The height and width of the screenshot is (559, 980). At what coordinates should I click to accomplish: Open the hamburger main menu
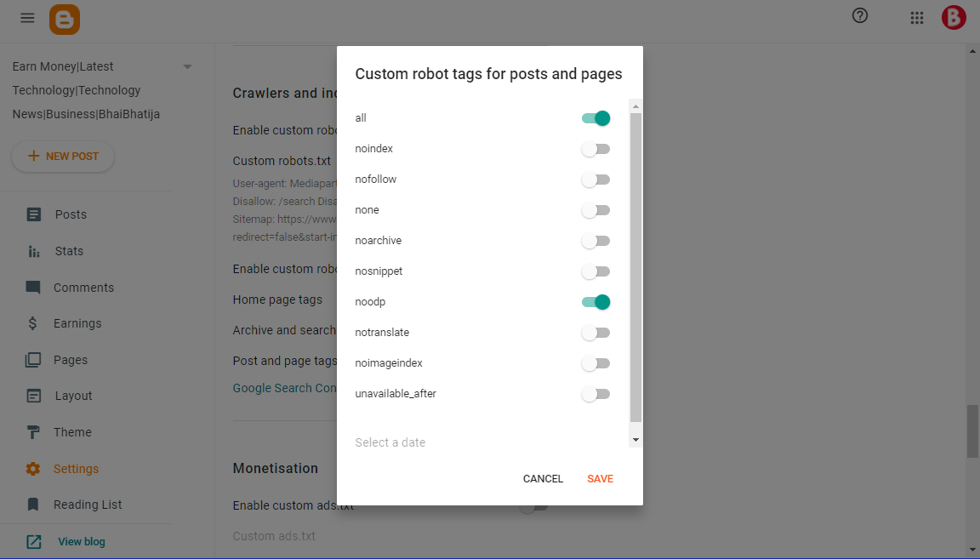tap(27, 18)
